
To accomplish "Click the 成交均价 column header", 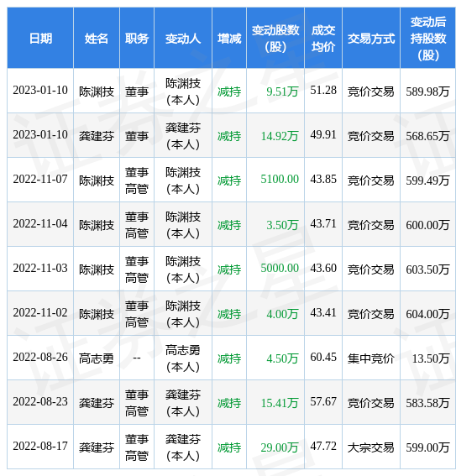I will click(323, 39).
